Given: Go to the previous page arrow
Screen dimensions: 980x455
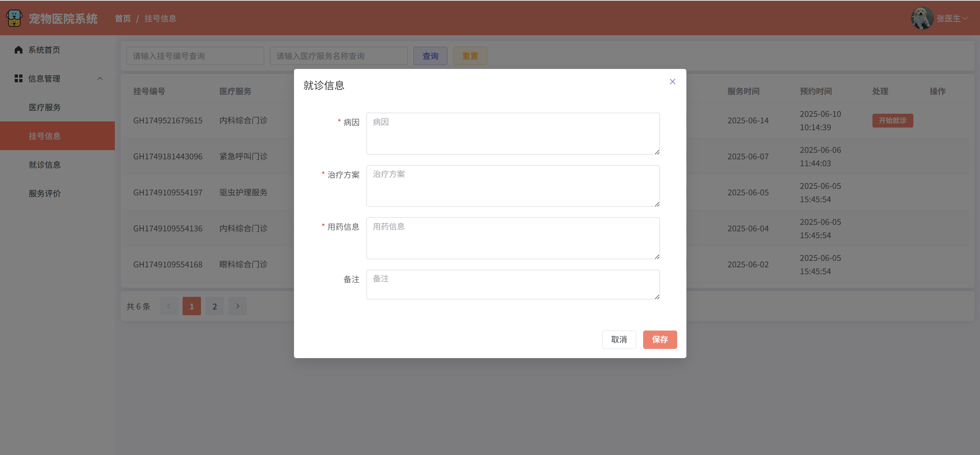Looking at the screenshot, I should [x=168, y=306].
